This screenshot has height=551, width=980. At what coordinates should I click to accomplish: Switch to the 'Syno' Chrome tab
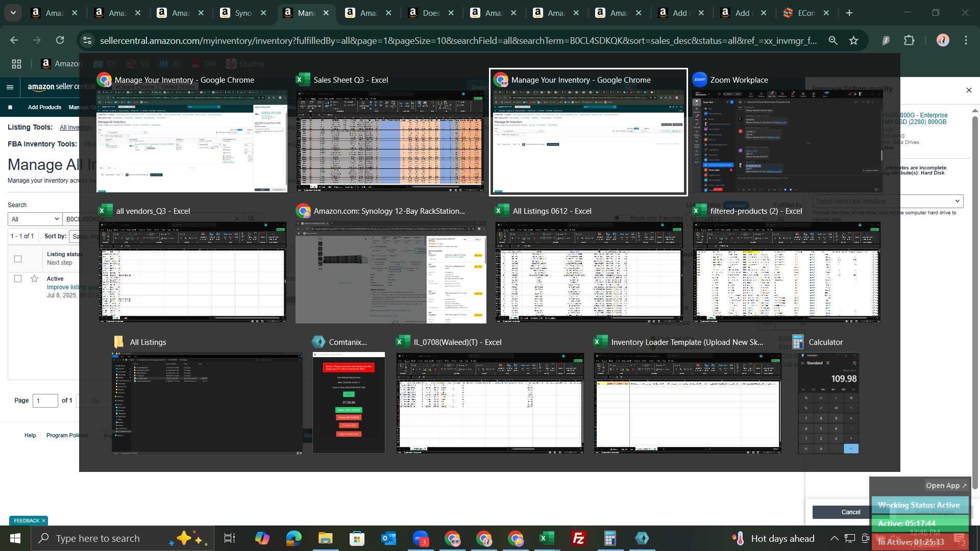point(243,13)
